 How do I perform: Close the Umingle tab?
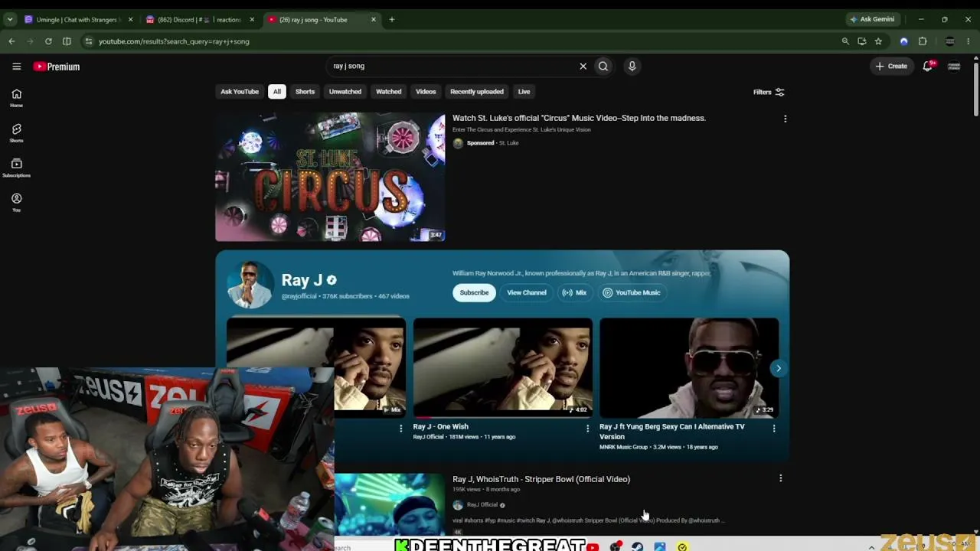pos(130,19)
